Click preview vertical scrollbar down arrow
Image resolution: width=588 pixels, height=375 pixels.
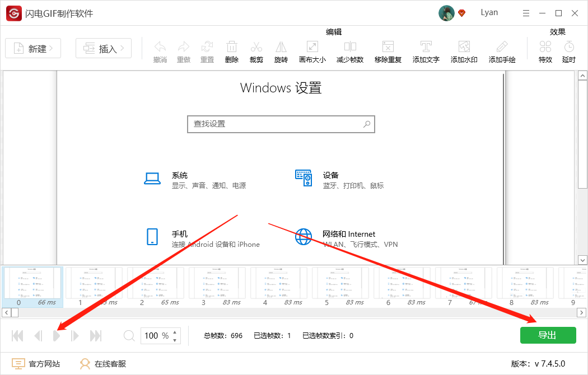(x=582, y=260)
